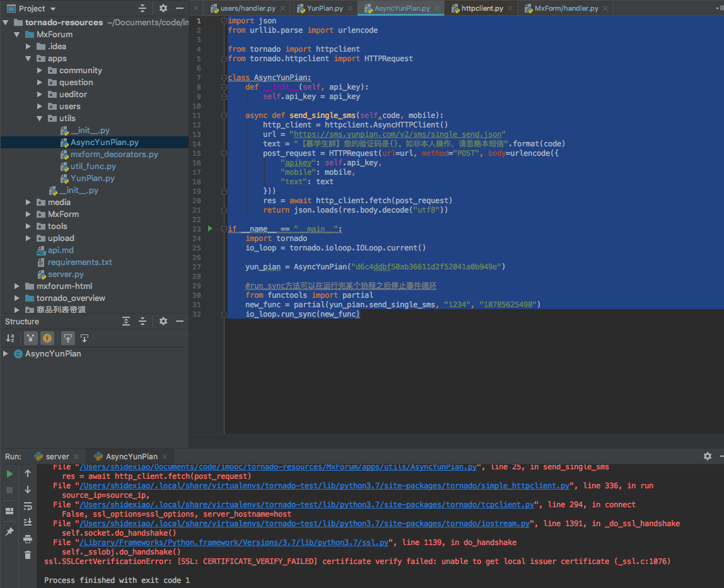Collapse the tornado-resources root folder
Screen dimensions: 724x588
pyautogui.click(x=6, y=22)
